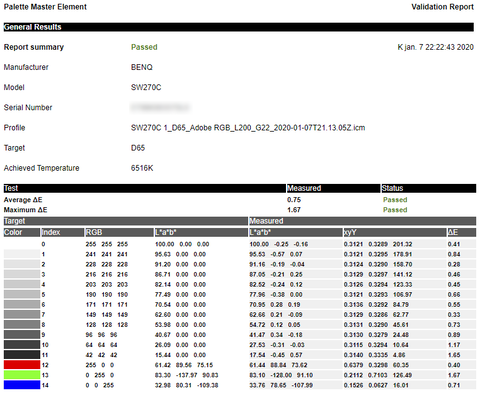
Task: Click the RGB value '0 0 255' in row 14
Action: (x=100, y=385)
